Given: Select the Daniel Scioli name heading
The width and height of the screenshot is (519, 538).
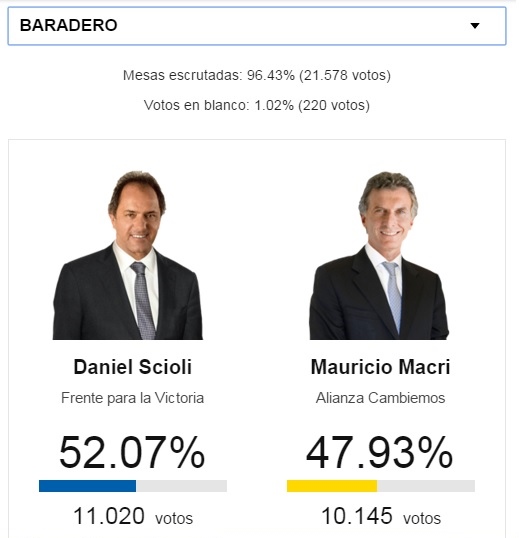Looking at the screenshot, I should [132, 367].
